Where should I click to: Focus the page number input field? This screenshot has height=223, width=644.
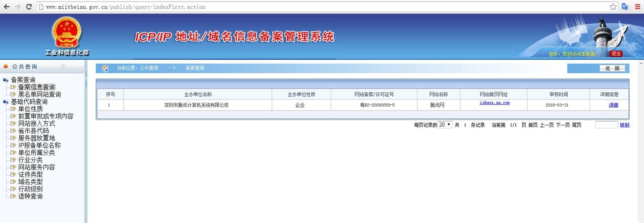(x=607, y=125)
